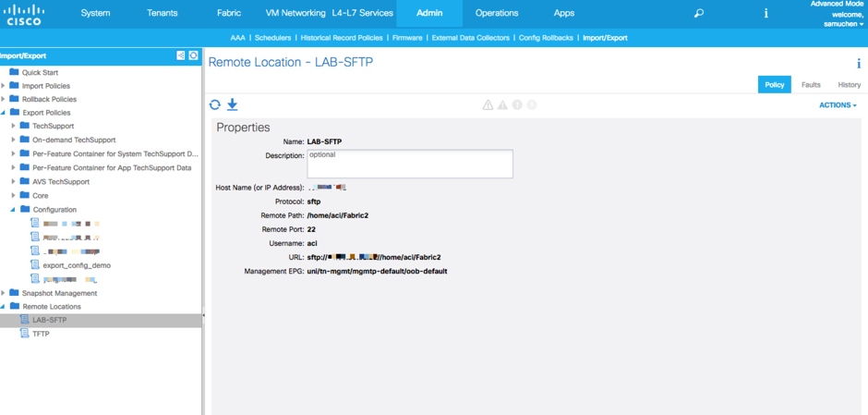
Task: Collapse the Remote Locations arrow
Action: (x=4, y=307)
